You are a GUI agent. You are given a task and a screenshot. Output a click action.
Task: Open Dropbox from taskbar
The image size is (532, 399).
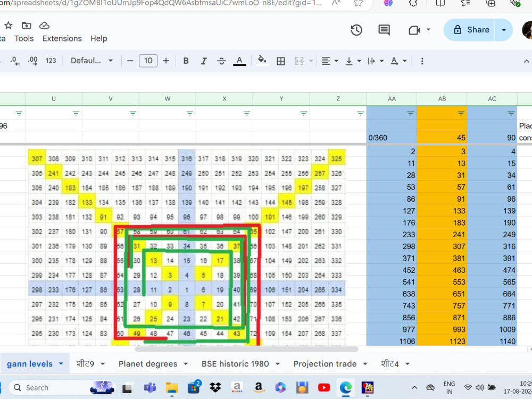[x=215, y=387]
